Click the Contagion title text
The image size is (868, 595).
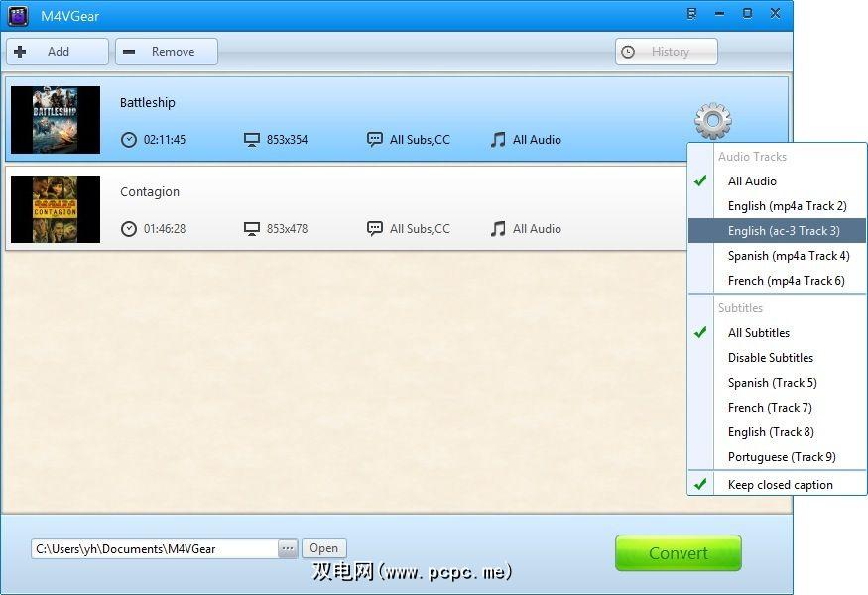(x=150, y=192)
